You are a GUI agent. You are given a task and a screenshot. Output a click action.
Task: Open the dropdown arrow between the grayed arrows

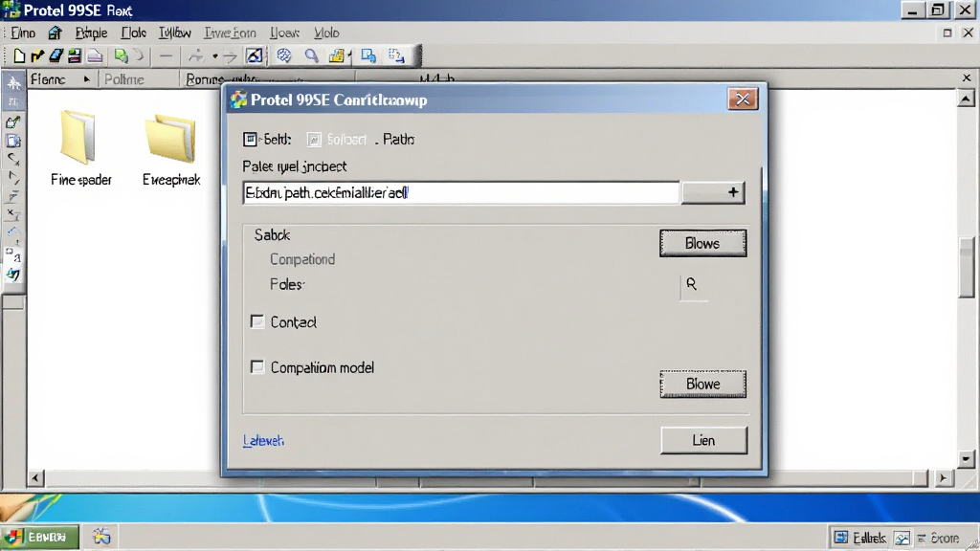coord(214,56)
